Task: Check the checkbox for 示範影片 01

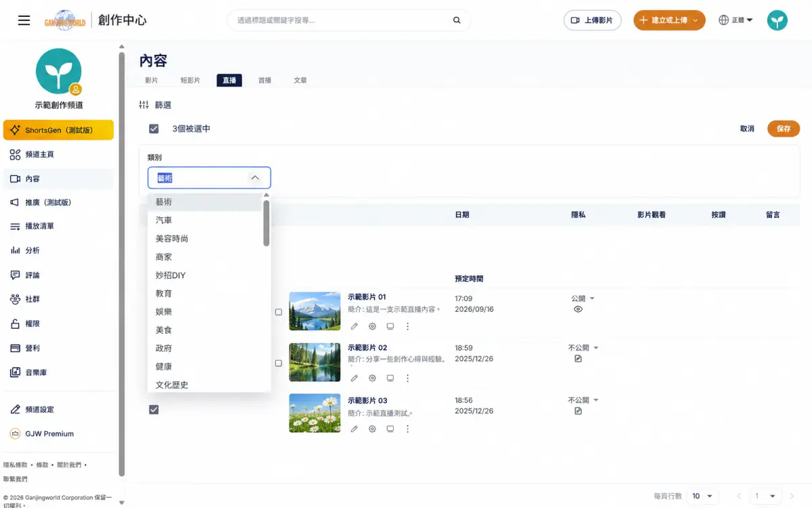Action: click(278, 312)
